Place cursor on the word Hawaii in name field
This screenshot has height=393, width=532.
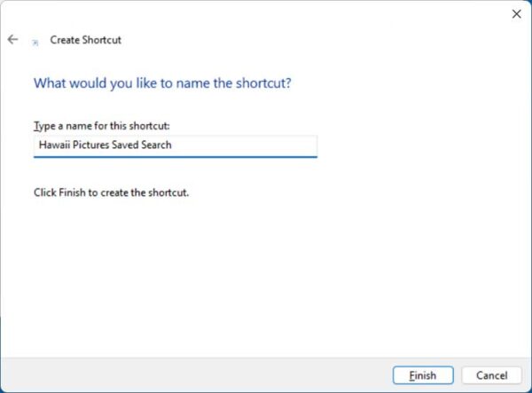[x=54, y=145]
